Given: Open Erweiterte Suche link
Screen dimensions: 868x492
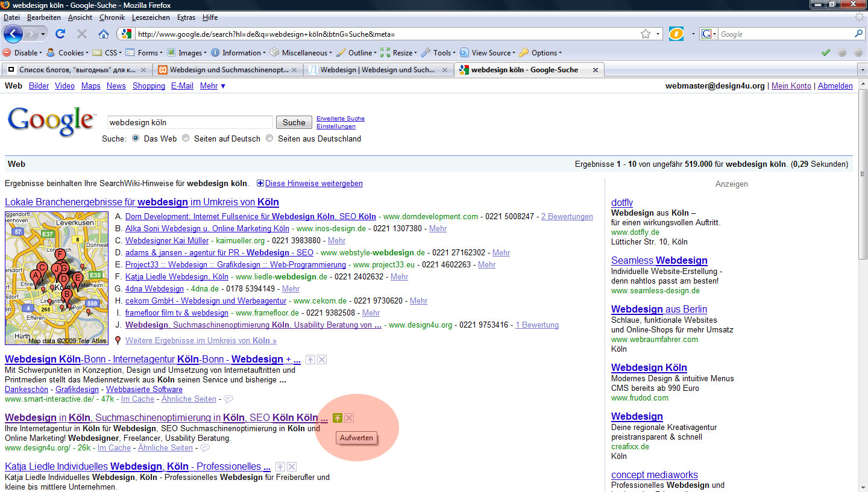Looking at the screenshot, I should coord(341,119).
